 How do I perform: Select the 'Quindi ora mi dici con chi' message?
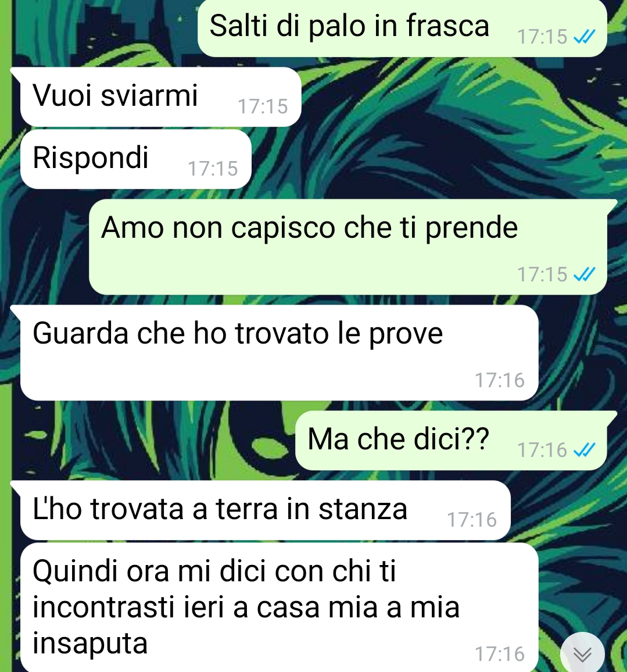point(280,607)
